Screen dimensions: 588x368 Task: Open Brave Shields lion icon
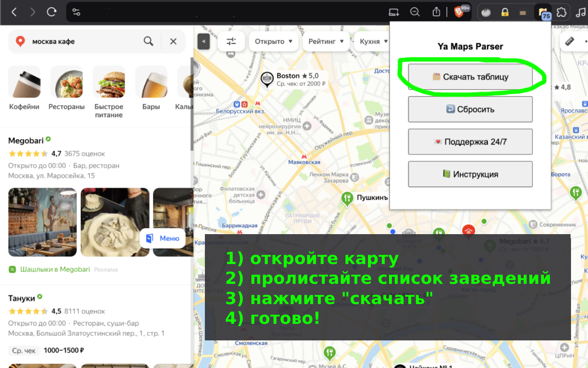click(458, 12)
